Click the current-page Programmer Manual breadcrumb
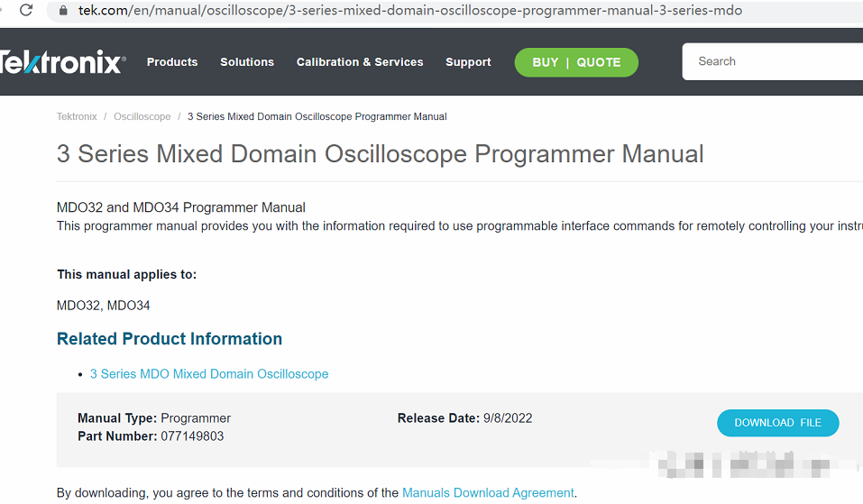Screen dimensions: 863x504 tap(317, 117)
